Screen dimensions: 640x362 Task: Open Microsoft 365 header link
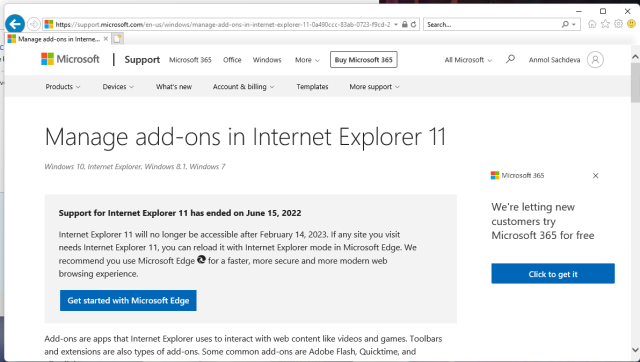[x=190, y=60]
